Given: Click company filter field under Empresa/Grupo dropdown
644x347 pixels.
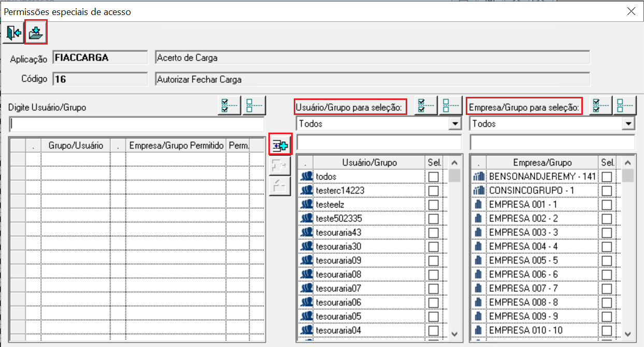Looking at the screenshot, I should 552,142.
